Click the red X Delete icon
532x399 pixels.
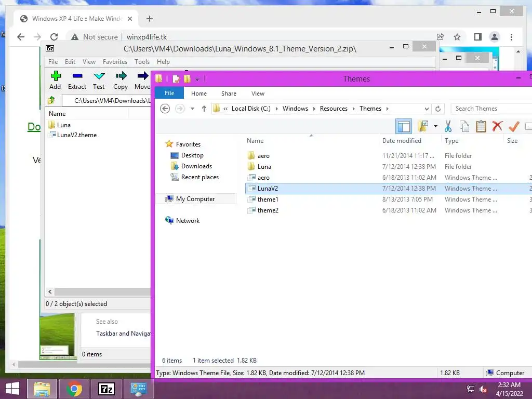pyautogui.click(x=497, y=126)
